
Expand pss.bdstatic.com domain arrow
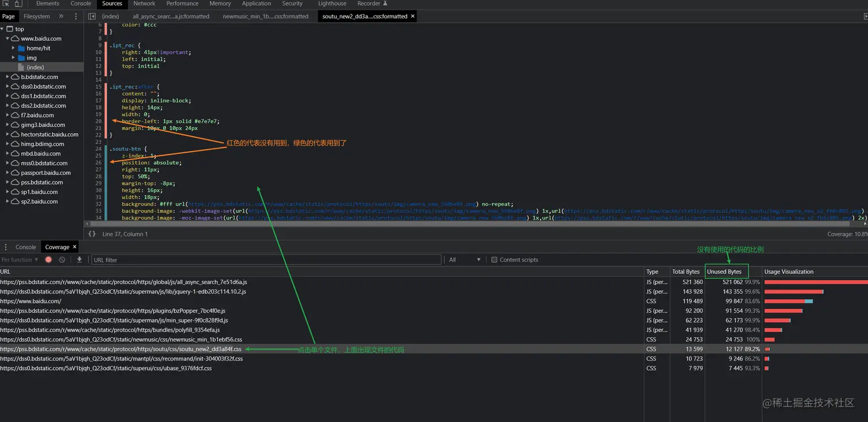7,183
